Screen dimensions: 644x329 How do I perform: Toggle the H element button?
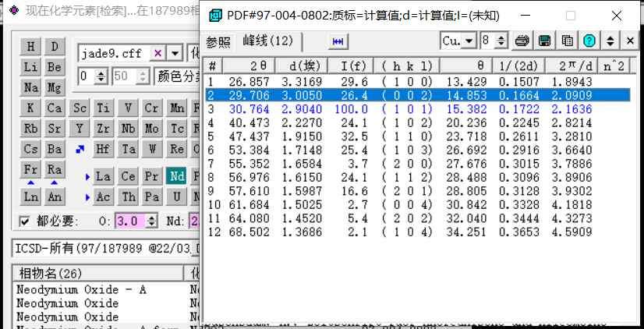(x=31, y=47)
